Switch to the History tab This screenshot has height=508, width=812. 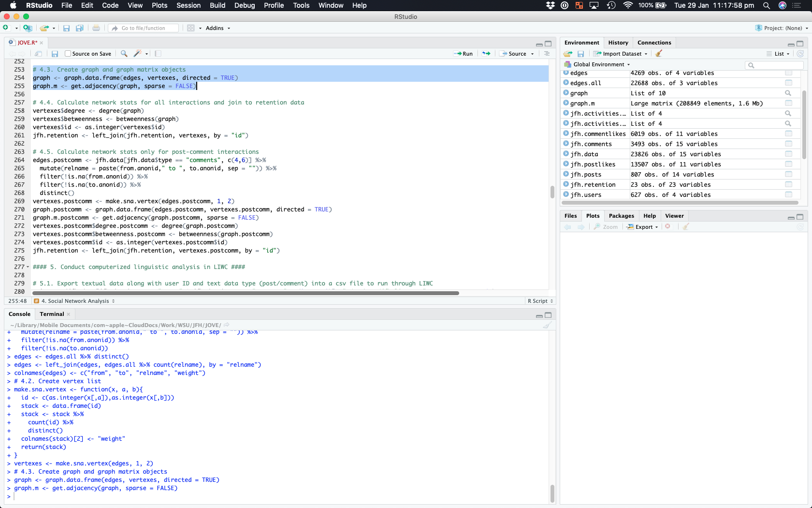pos(618,43)
